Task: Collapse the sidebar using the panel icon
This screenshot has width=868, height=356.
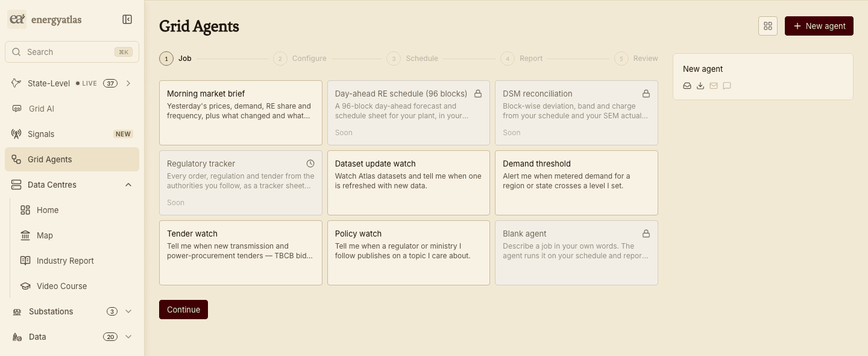Action: click(x=127, y=19)
